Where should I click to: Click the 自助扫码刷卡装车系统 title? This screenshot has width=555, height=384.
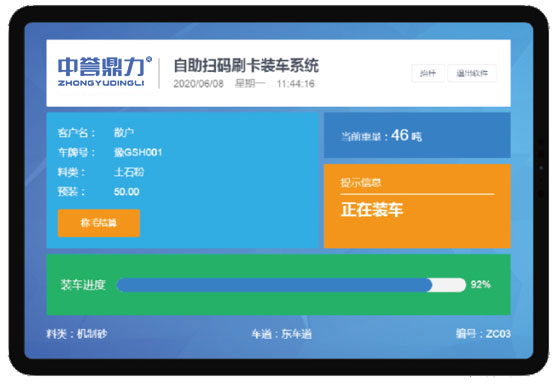click(246, 65)
